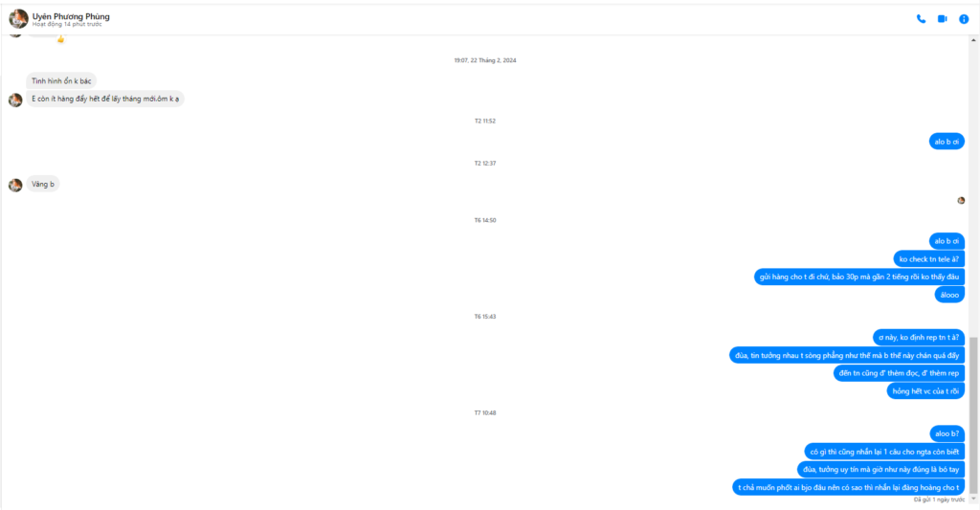Click the scrollbar up arrow
Screen dimensions: 980x510
973,40
